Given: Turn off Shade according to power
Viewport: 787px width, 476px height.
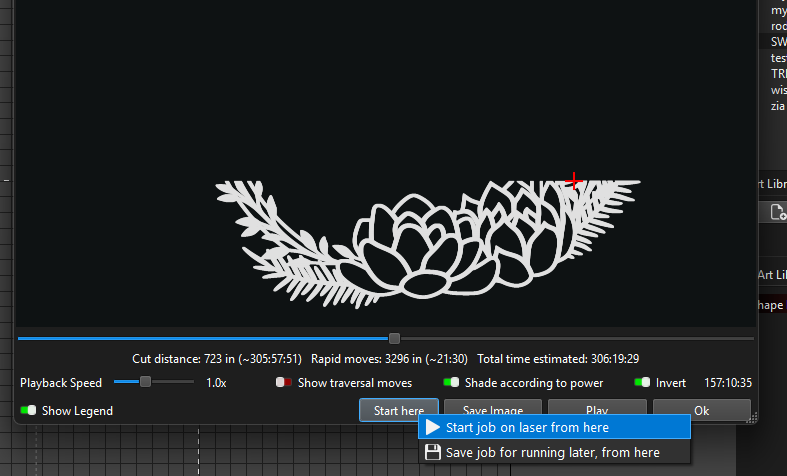Looking at the screenshot, I should click(451, 382).
